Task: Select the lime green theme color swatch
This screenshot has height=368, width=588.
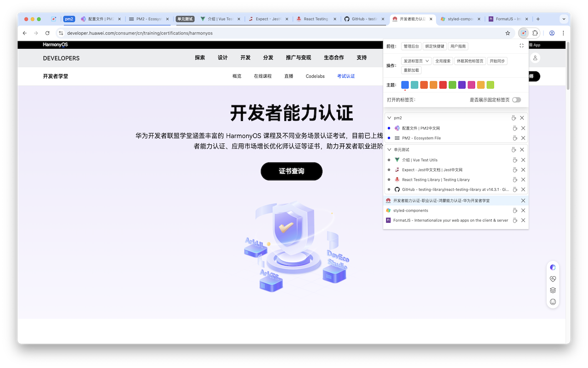Action: click(x=491, y=85)
